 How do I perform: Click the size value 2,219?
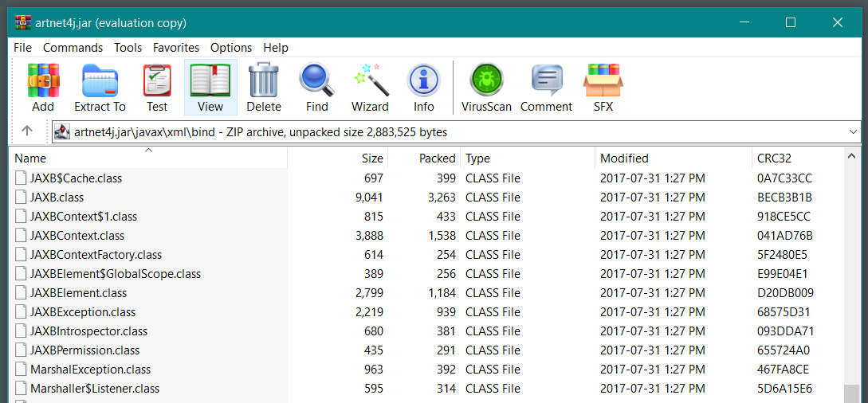369,311
